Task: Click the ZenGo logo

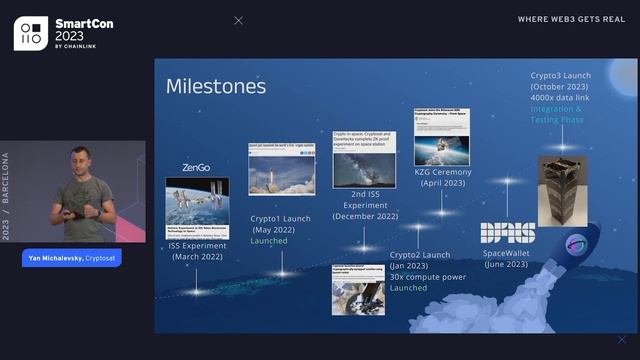Action: point(196,167)
